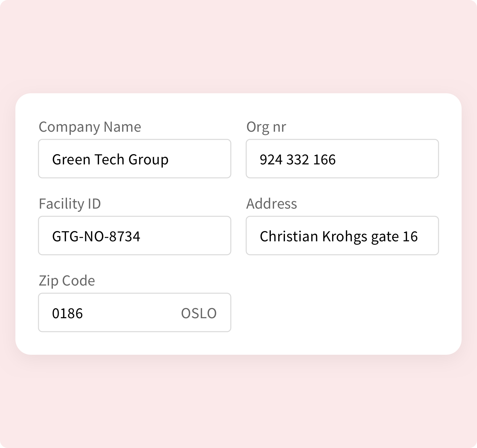Click the "924 332 166" number
477x448 pixels.
pos(297,160)
